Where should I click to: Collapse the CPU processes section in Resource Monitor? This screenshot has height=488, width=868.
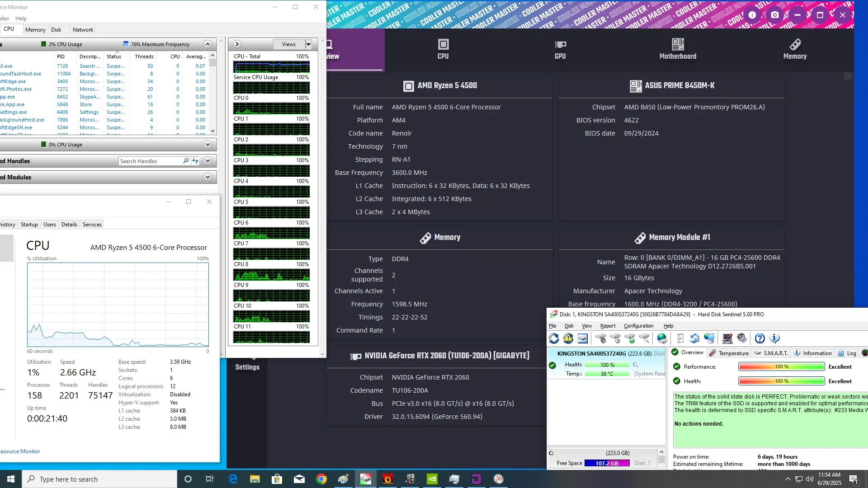[x=208, y=44]
